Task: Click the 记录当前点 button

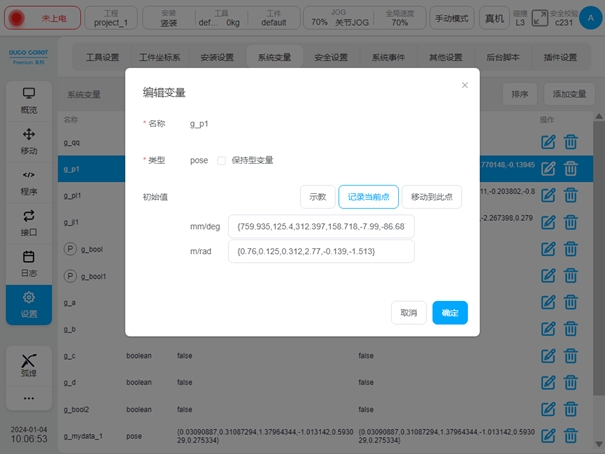Action: click(368, 197)
